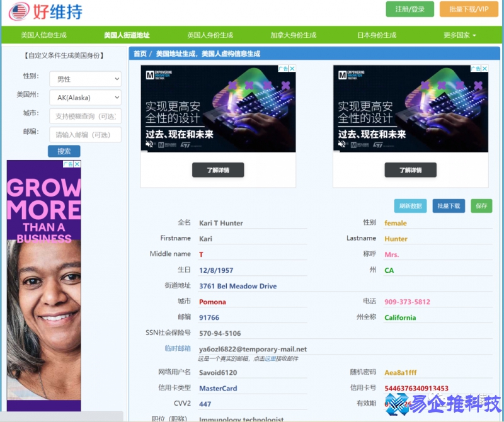Click the 搜索 search button icon

(x=62, y=151)
